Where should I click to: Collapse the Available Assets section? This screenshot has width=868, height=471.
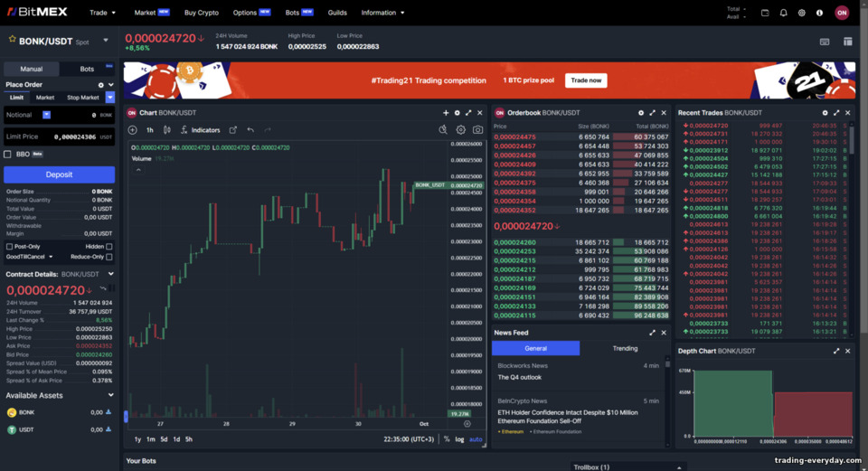(110, 395)
